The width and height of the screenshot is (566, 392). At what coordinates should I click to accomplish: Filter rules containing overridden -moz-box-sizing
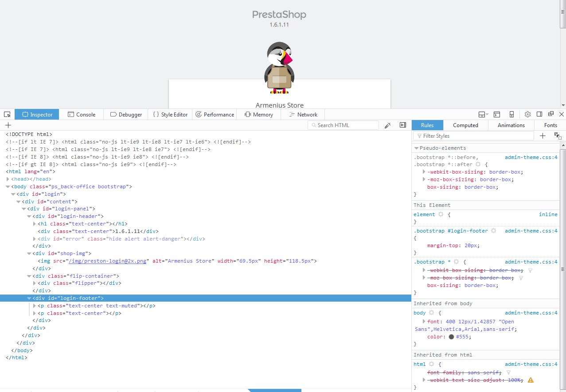[521, 278]
